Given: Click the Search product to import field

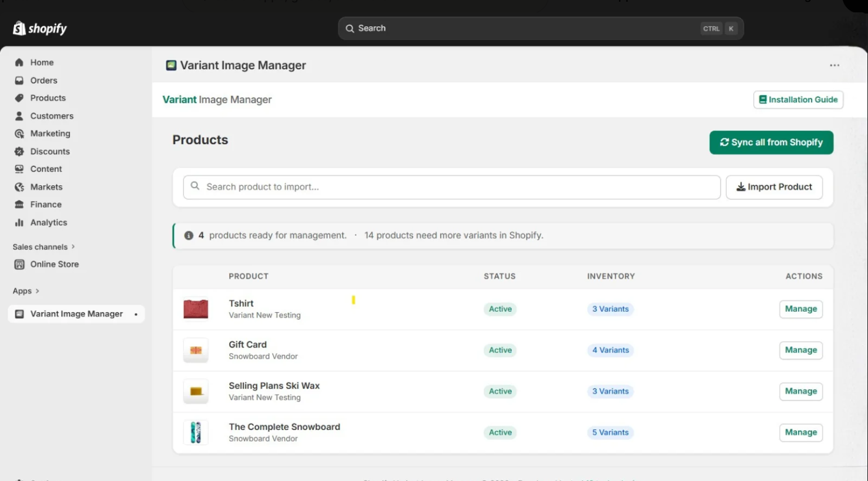Looking at the screenshot, I should pyautogui.click(x=452, y=187).
